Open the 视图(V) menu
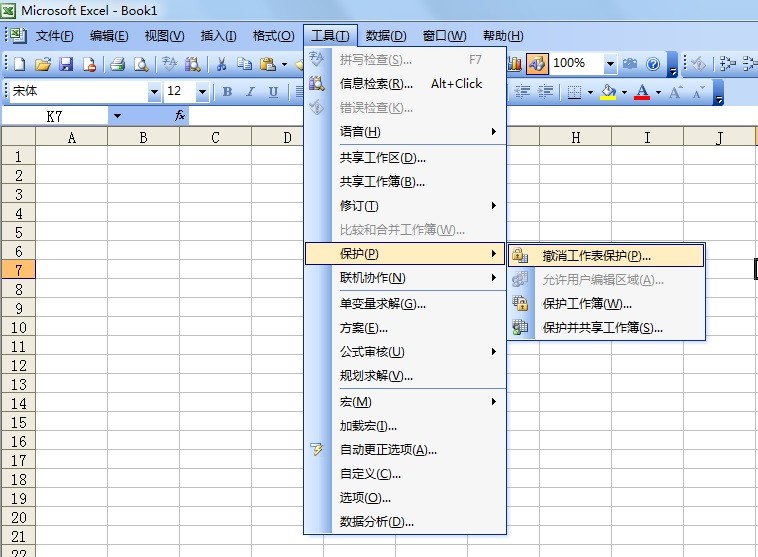The width and height of the screenshot is (758, 557). (164, 36)
